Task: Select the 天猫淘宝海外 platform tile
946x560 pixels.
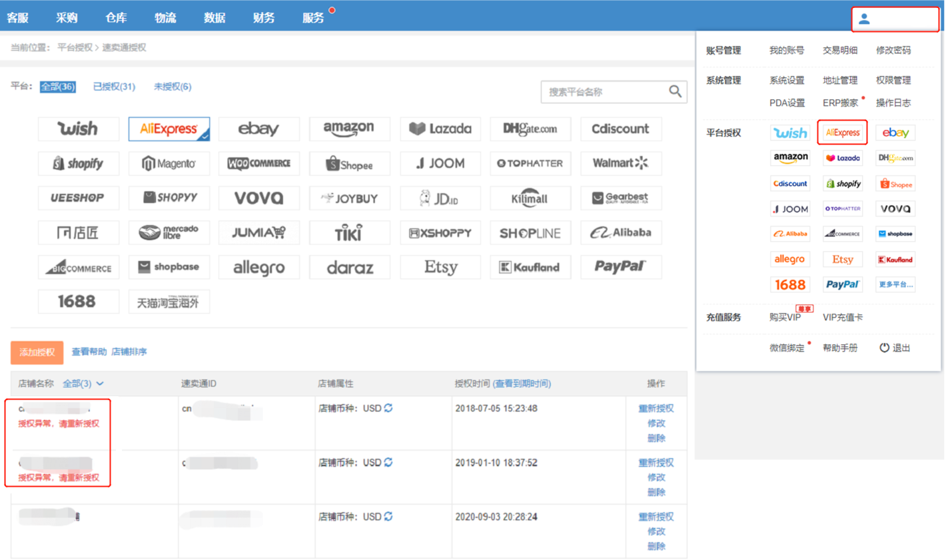Action: click(169, 302)
